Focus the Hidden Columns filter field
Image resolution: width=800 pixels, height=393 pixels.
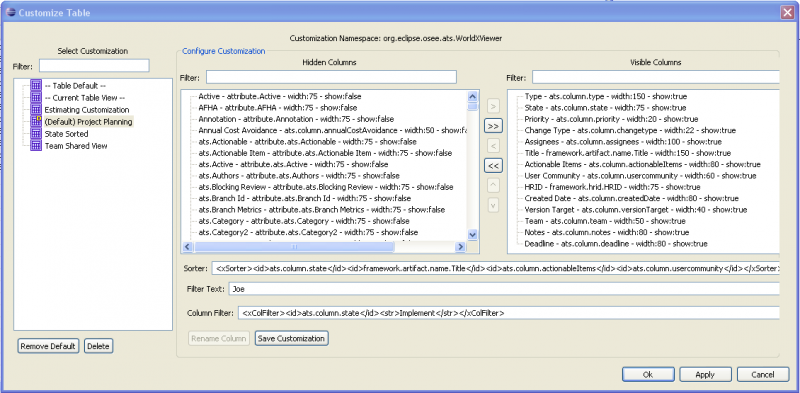pyautogui.click(x=331, y=77)
